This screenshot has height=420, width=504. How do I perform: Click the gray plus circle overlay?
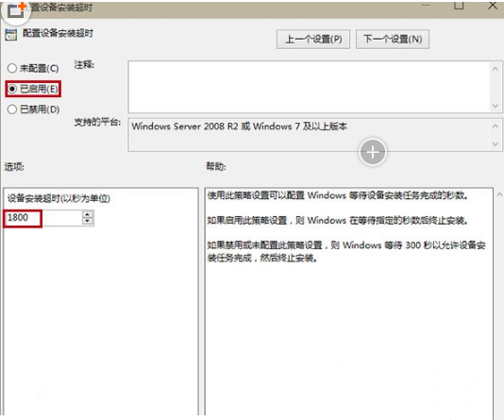pyautogui.click(x=373, y=152)
